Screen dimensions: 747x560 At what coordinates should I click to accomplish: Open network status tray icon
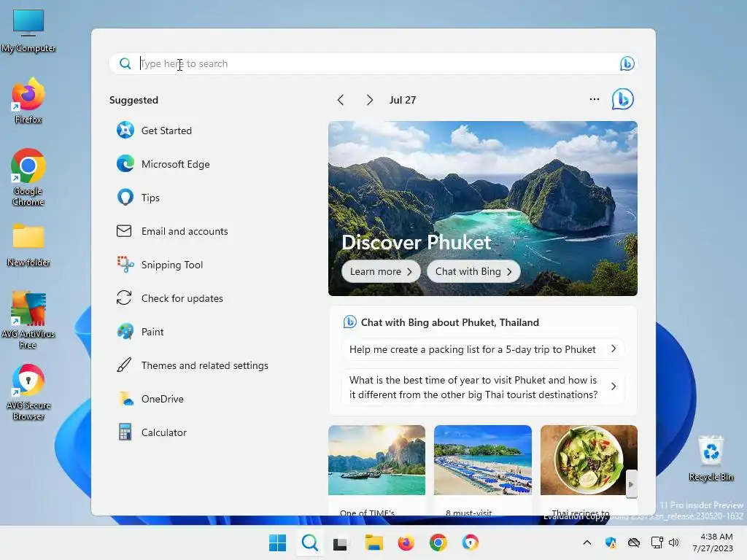click(657, 542)
